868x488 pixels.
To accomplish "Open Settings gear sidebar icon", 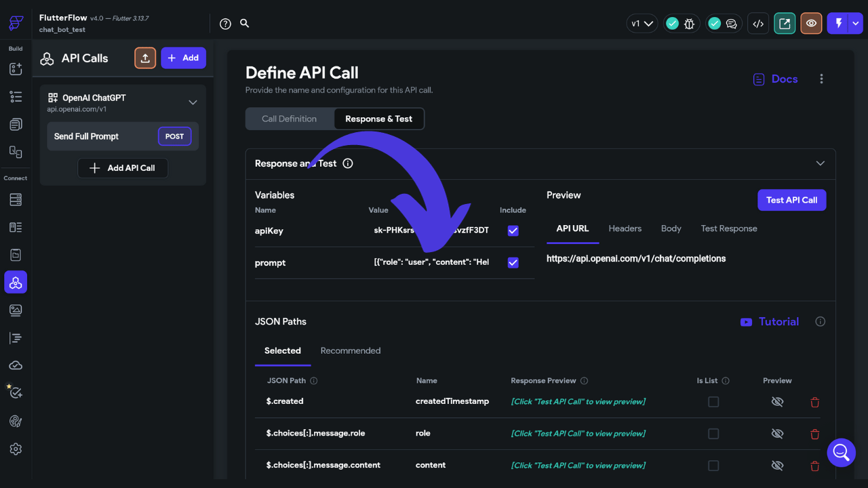I will pos(16,449).
